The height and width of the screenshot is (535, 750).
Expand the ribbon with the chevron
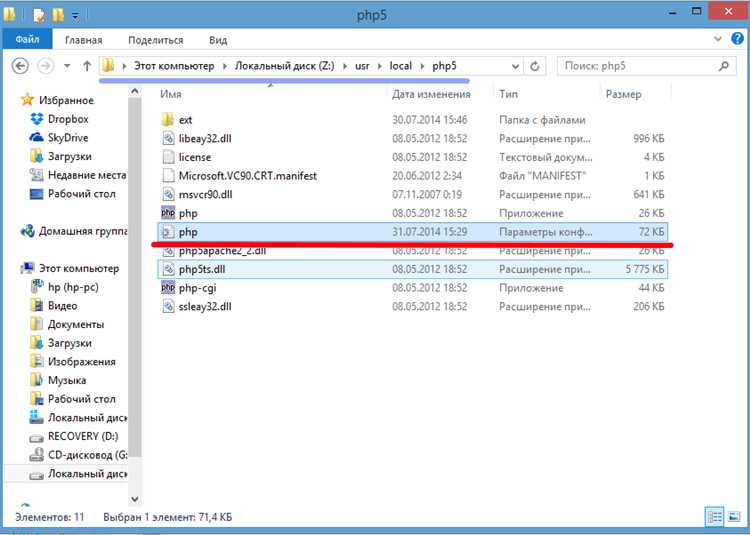point(717,39)
